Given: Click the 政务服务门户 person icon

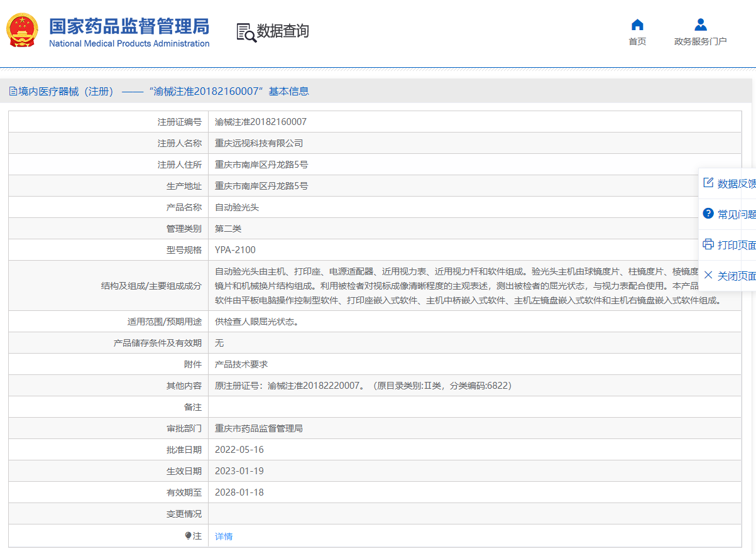Looking at the screenshot, I should [701, 25].
